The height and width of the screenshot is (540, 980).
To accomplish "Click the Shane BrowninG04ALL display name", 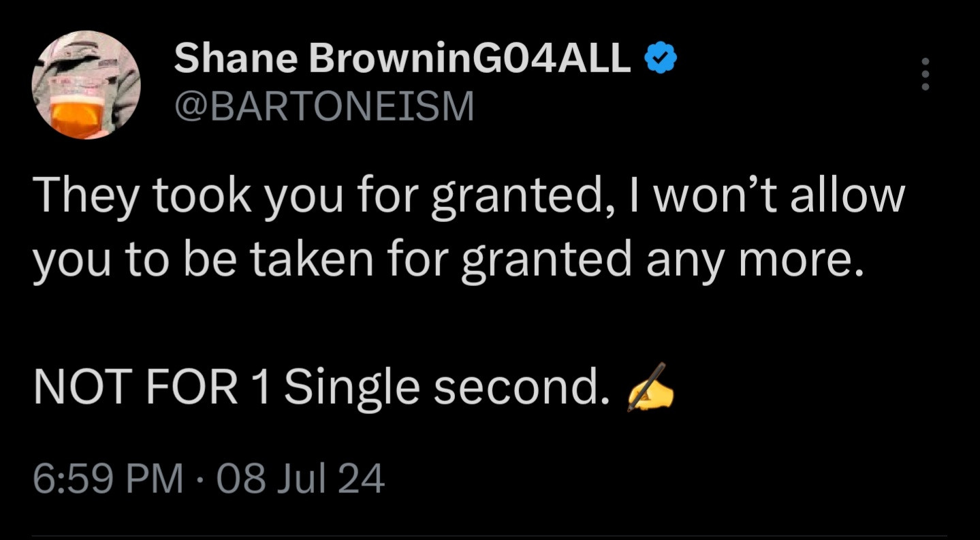I will [x=402, y=59].
